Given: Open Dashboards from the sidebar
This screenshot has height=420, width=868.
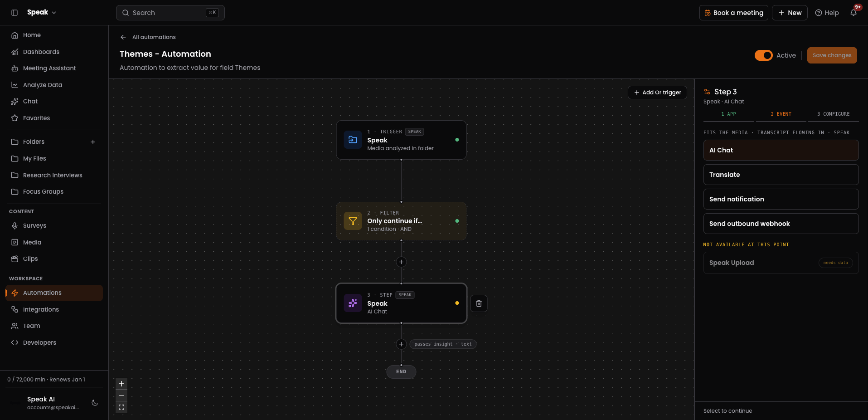Looking at the screenshot, I should [54, 52].
